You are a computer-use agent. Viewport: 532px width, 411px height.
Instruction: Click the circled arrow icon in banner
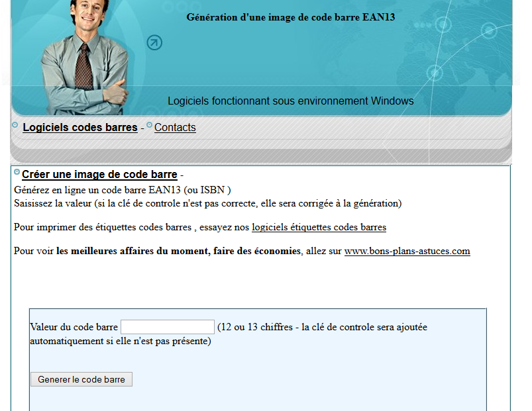click(x=154, y=43)
